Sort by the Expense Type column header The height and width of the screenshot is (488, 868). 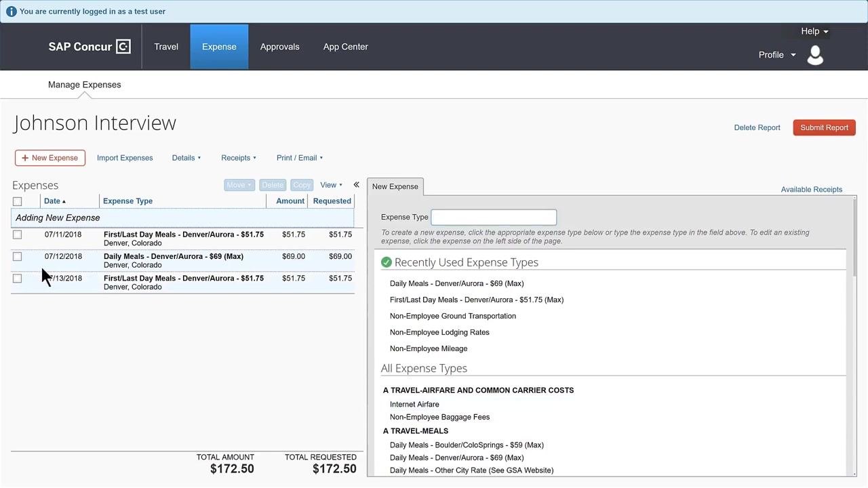[x=127, y=201]
